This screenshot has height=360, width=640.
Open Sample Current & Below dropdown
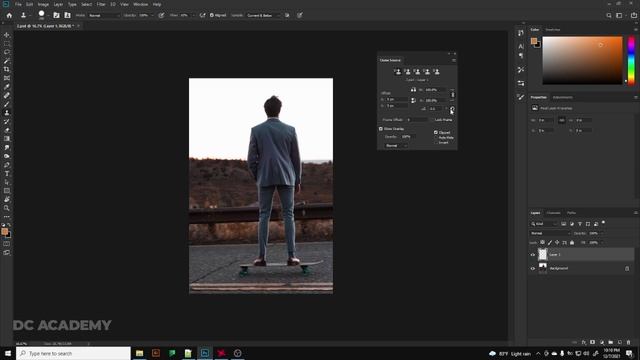tap(264, 16)
